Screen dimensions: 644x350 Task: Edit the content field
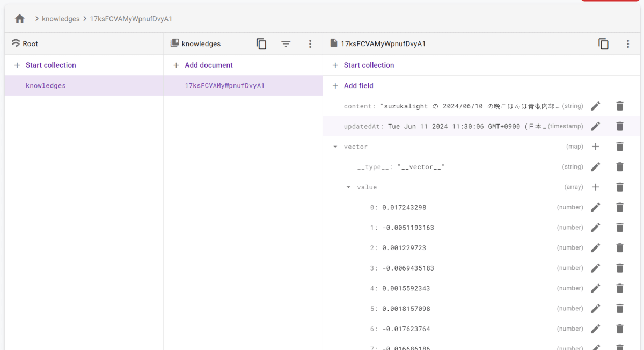click(595, 106)
